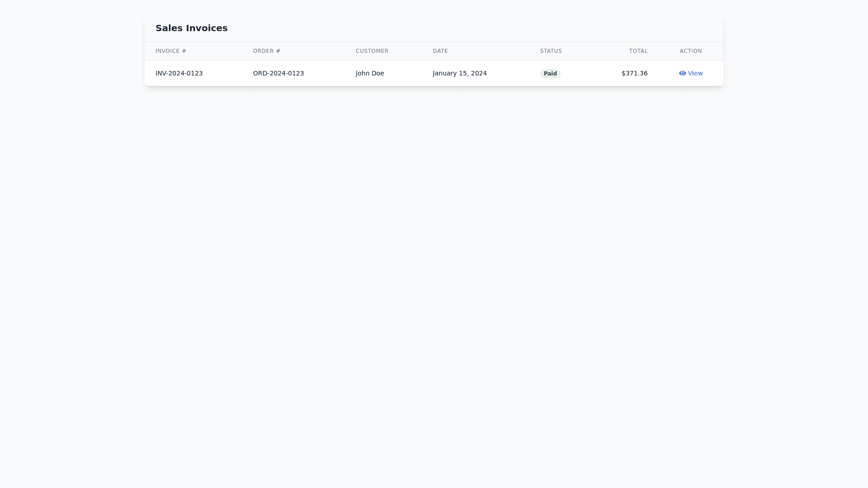Click the eye icon beside View
This screenshot has width=868, height=488.
pyautogui.click(x=682, y=73)
